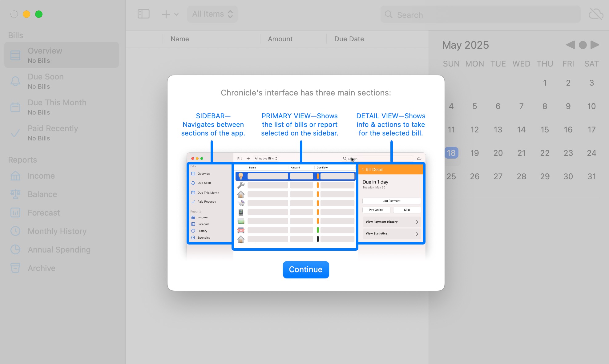Click the Annual Spending pie icon
Image resolution: width=609 pixels, height=364 pixels.
[x=15, y=249]
